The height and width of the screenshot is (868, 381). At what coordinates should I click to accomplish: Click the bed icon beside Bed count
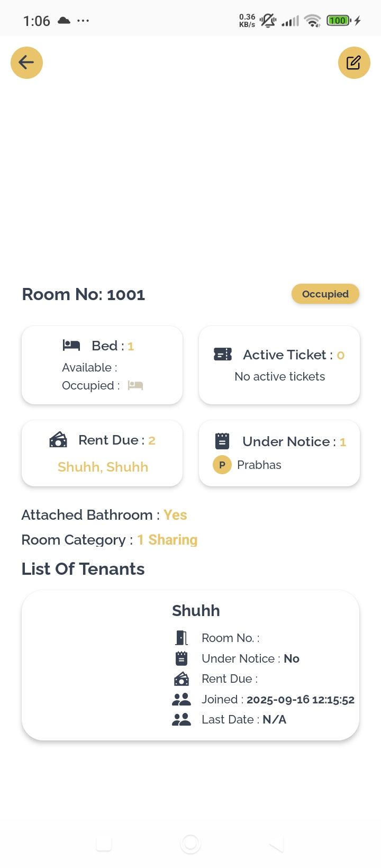tap(71, 346)
